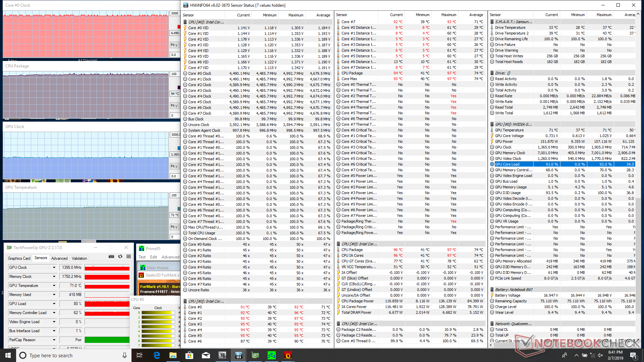Viewport: 644px width, 362px height.
Task: Click the search box microphone icon
Action: (x=124, y=355)
